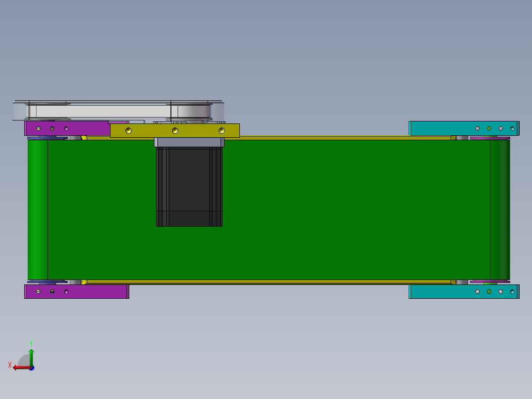Click the left bolt on yellow plate
532x399 pixels.
pos(129,130)
